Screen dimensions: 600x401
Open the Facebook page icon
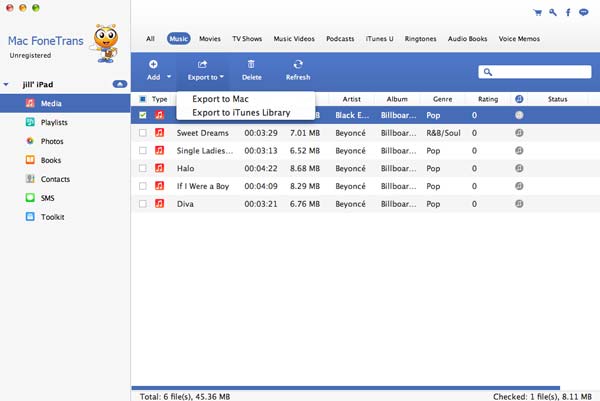568,13
